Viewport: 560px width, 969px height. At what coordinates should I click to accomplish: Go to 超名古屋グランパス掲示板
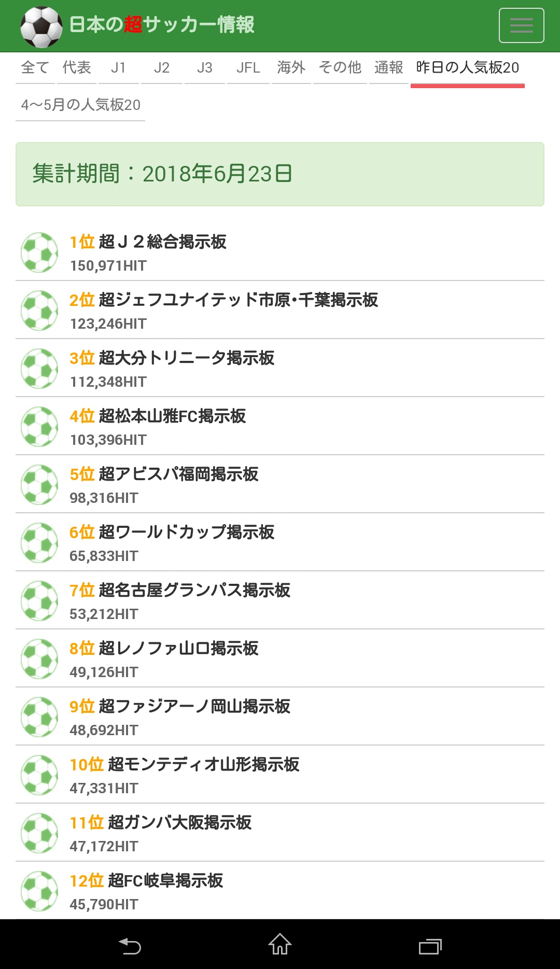click(x=194, y=591)
